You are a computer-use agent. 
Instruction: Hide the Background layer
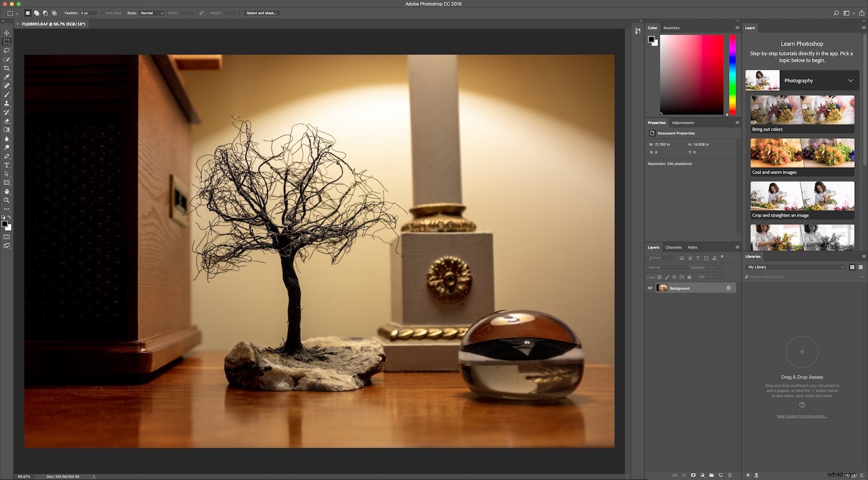point(650,288)
